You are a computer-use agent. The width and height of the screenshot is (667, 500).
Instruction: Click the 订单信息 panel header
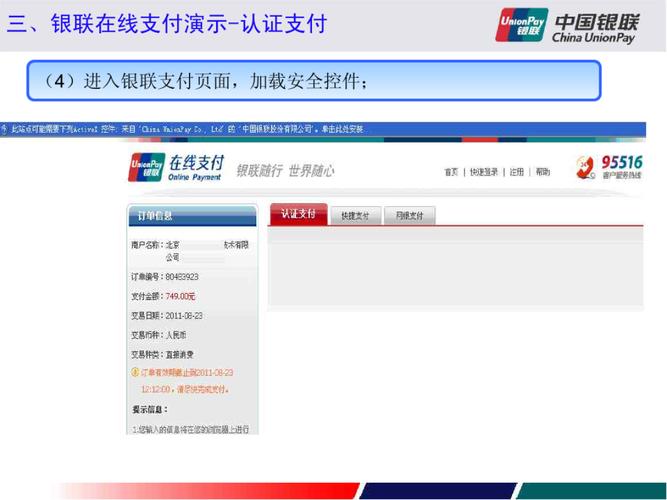pos(192,216)
